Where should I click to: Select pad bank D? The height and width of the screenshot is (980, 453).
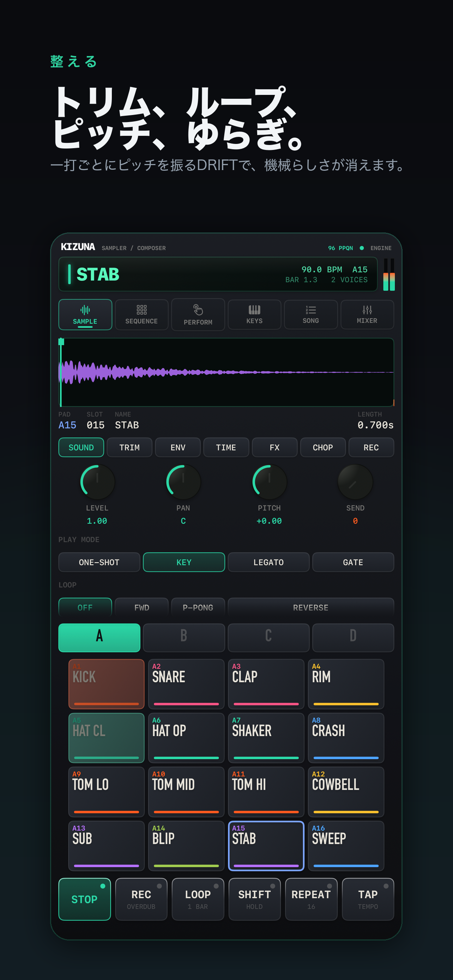pos(353,637)
